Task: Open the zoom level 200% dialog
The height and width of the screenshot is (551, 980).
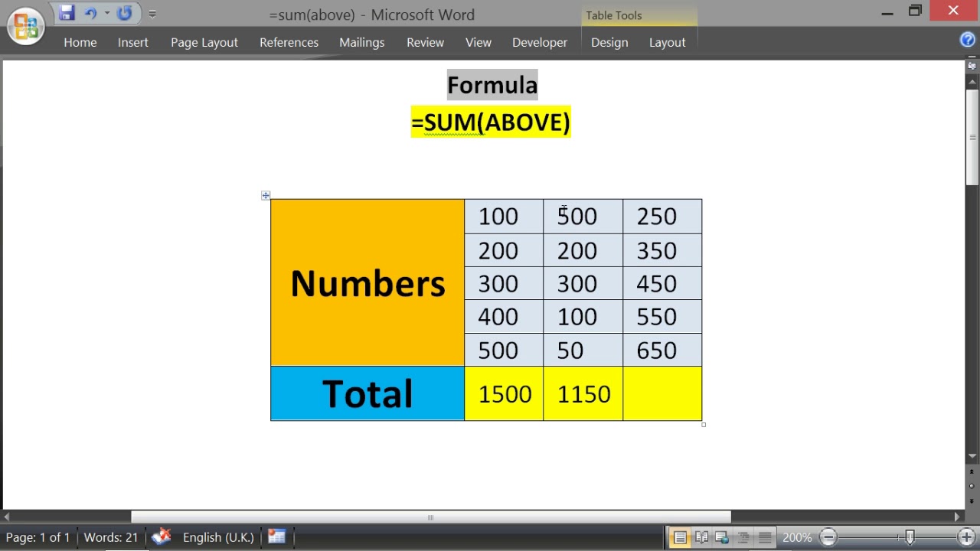Action: pyautogui.click(x=797, y=537)
